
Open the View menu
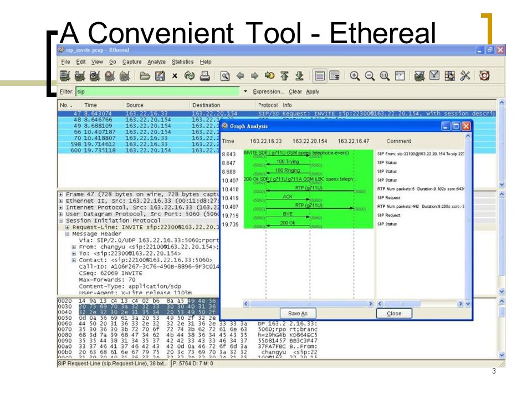97,62
